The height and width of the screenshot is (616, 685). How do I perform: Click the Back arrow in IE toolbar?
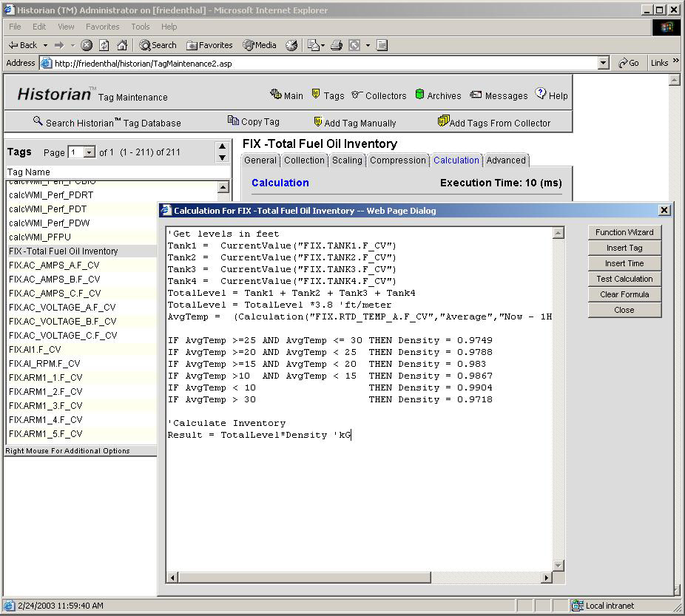[x=23, y=45]
